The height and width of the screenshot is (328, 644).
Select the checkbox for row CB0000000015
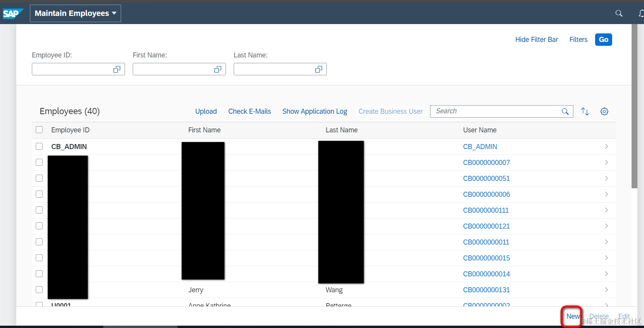(x=39, y=258)
